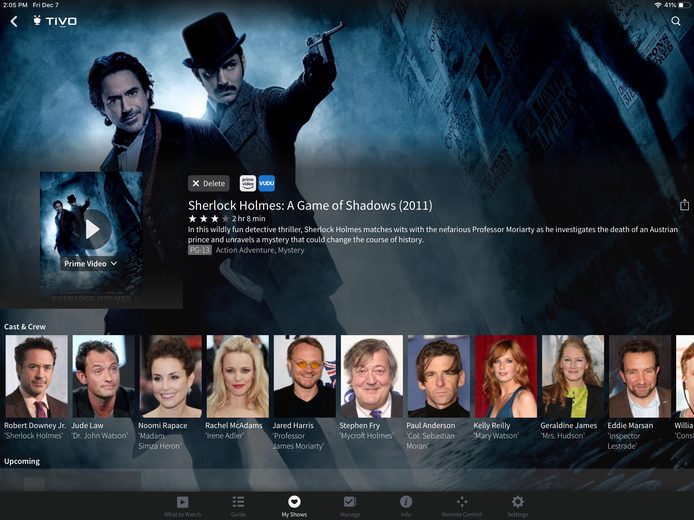
Task: Tap the name 'Robert Downey Jr.'
Action: 35,425
